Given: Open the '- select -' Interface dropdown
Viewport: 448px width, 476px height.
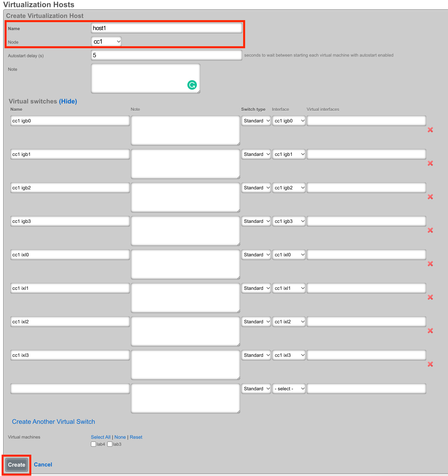Looking at the screenshot, I should tap(289, 389).
